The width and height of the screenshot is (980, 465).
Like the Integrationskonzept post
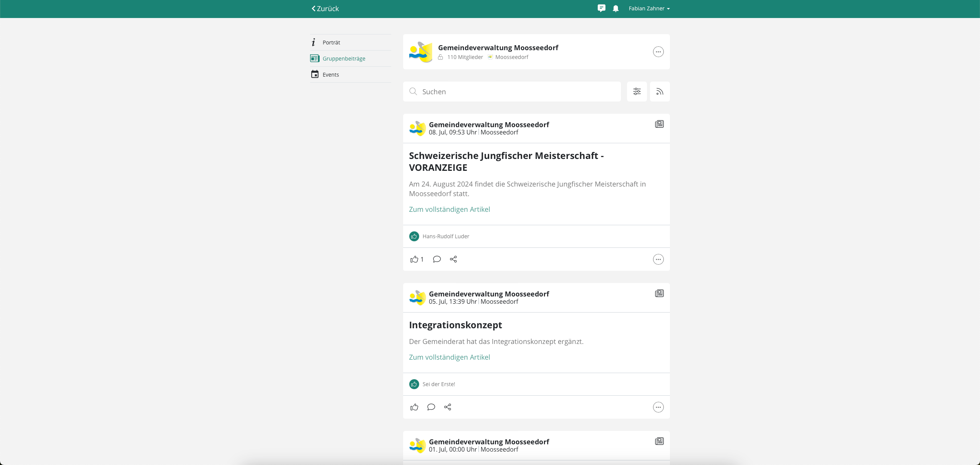coord(414,407)
